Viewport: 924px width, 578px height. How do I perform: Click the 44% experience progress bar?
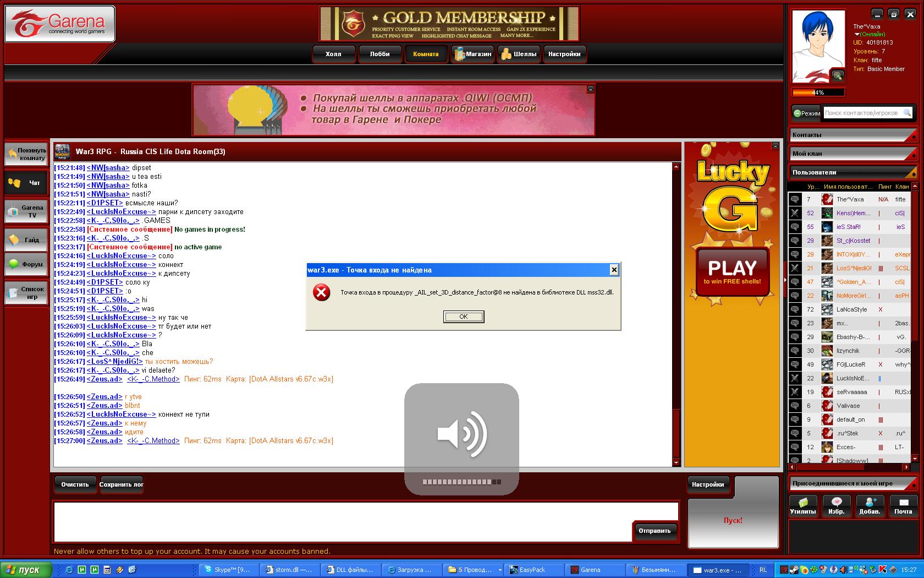pyautogui.click(x=818, y=92)
